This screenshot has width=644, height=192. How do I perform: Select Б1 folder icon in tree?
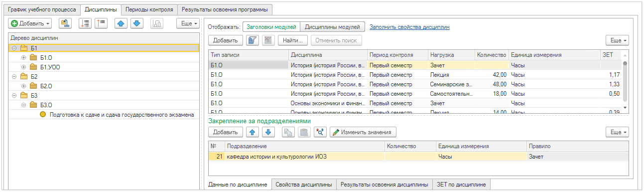[24, 48]
